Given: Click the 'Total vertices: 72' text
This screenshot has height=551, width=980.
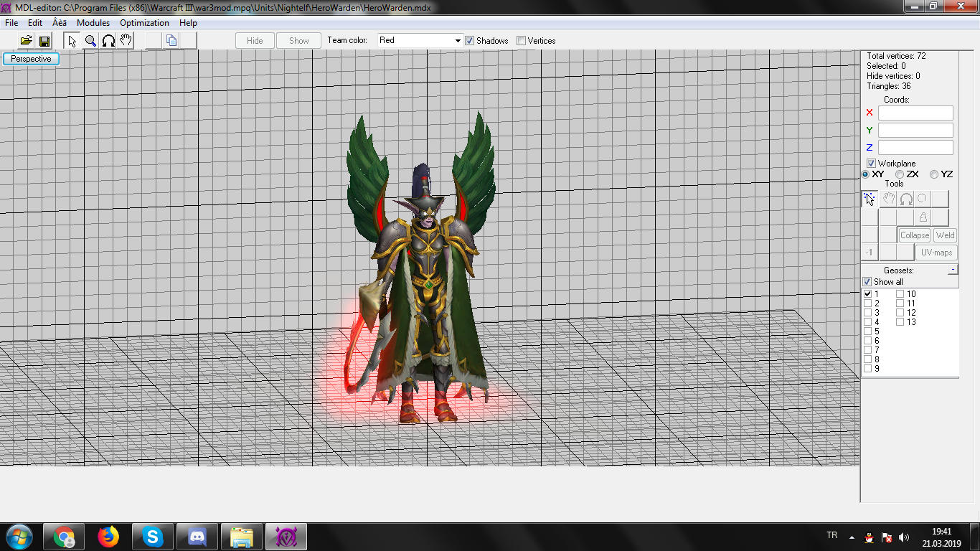Looking at the screenshot, I should click(x=896, y=56).
